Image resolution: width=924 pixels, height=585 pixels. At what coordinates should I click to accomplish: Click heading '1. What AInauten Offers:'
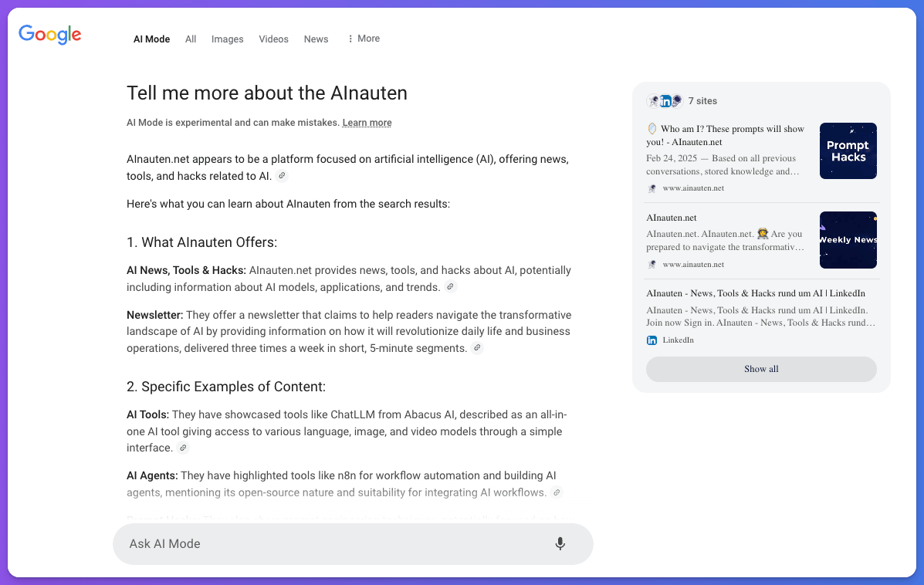point(201,242)
